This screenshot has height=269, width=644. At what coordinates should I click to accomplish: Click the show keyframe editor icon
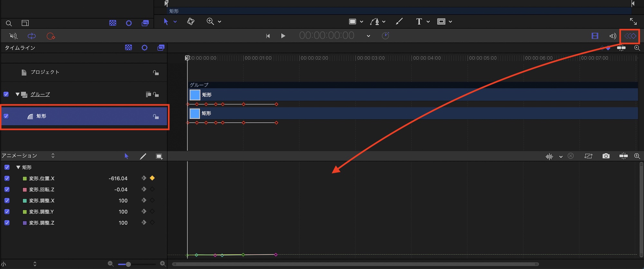(630, 36)
